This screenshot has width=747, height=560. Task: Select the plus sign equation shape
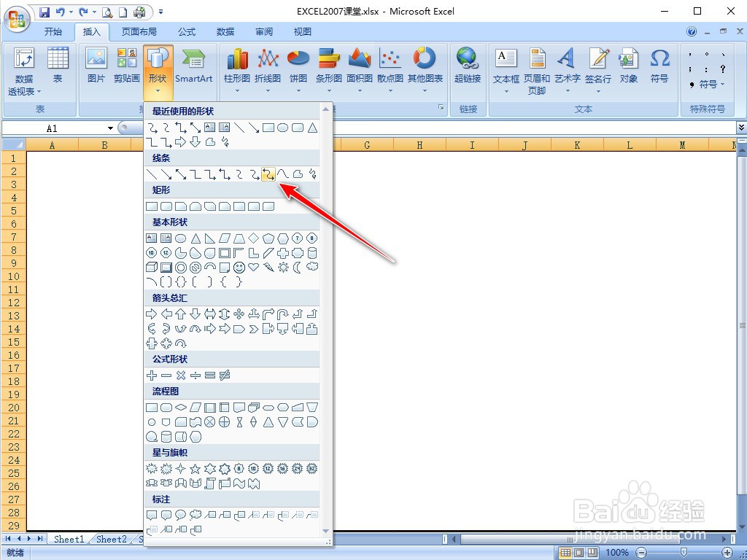coord(152,376)
